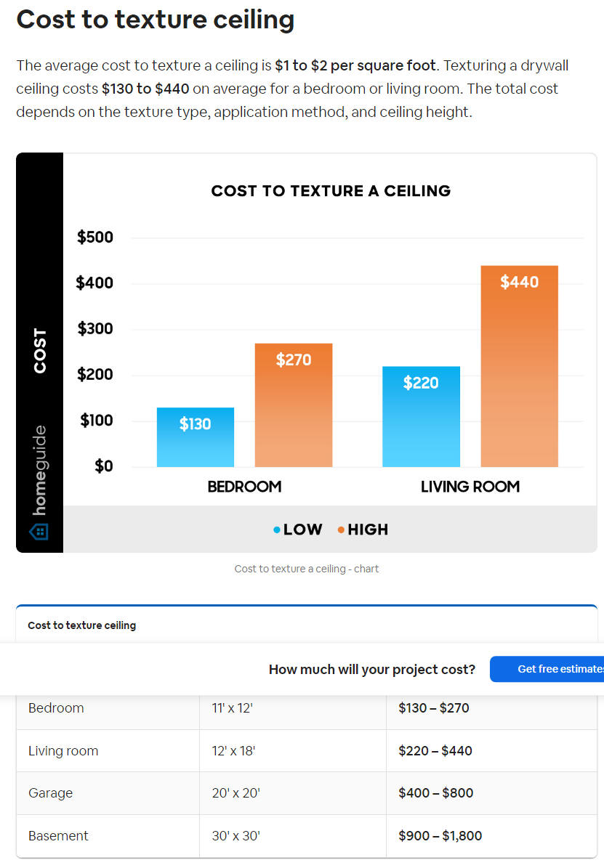The height and width of the screenshot is (868, 604).
Task: Click the Cost to texture ceiling heading
Action: click(155, 20)
